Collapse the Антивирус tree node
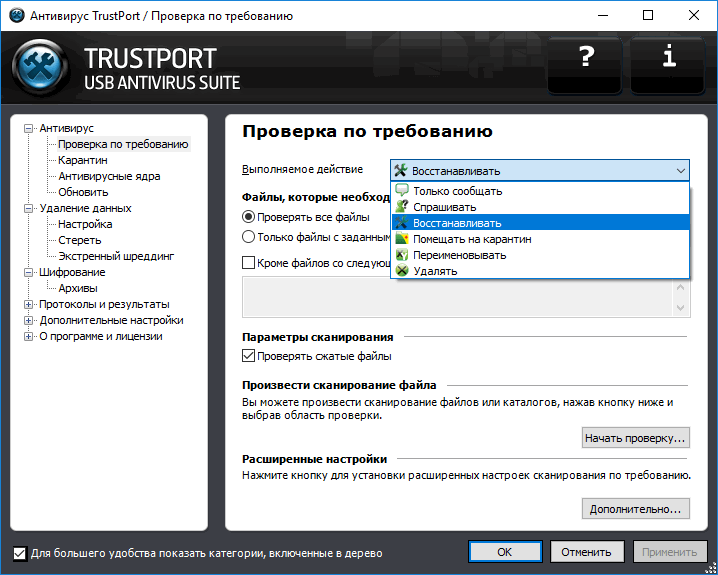This screenshot has height=575, width=718. pos(28,129)
